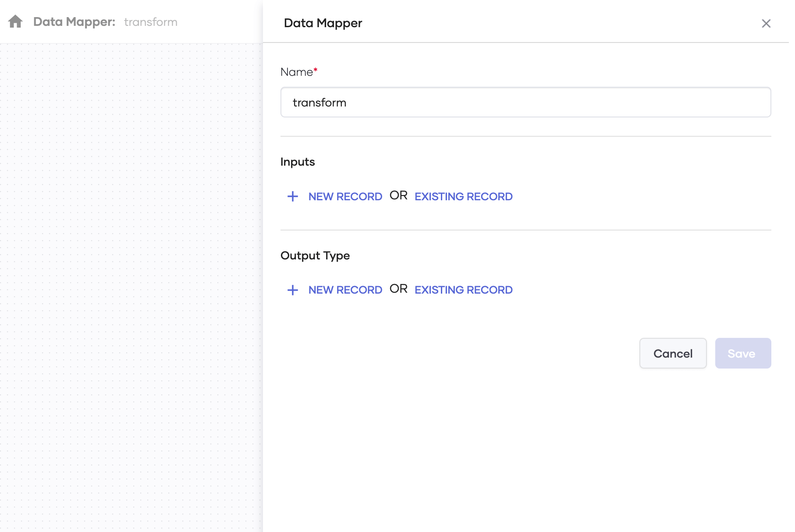Image resolution: width=795 pixels, height=532 pixels.
Task: Click the Save button
Action: coord(743,353)
